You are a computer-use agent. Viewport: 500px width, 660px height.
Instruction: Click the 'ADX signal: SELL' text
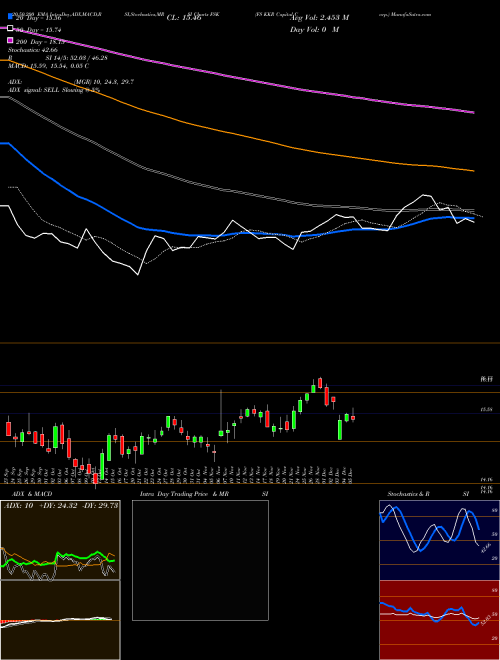(x=54, y=90)
